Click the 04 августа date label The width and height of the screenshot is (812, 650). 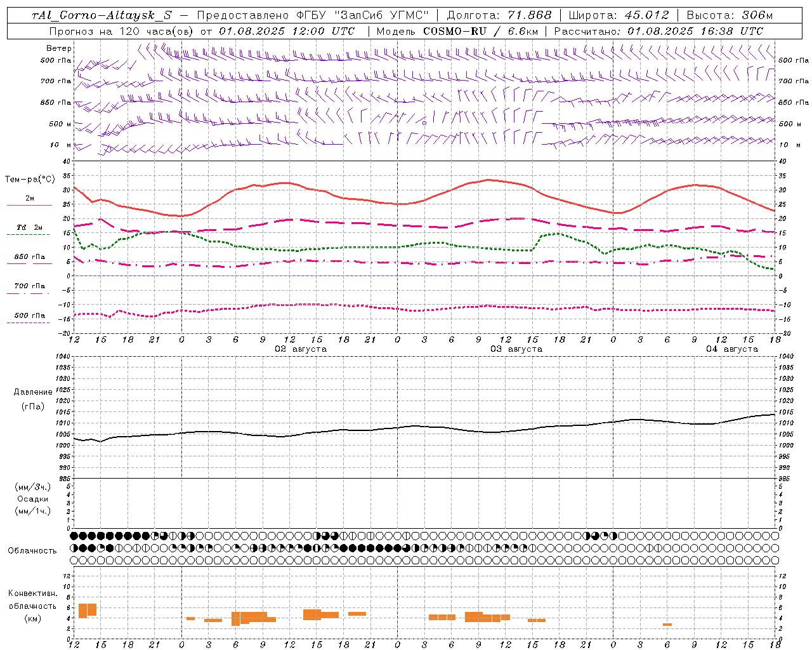point(732,349)
